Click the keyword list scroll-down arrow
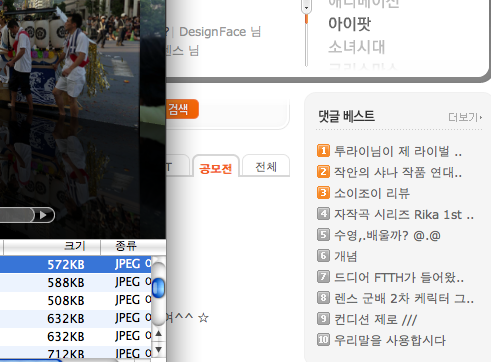The image size is (491, 362). point(306,7)
